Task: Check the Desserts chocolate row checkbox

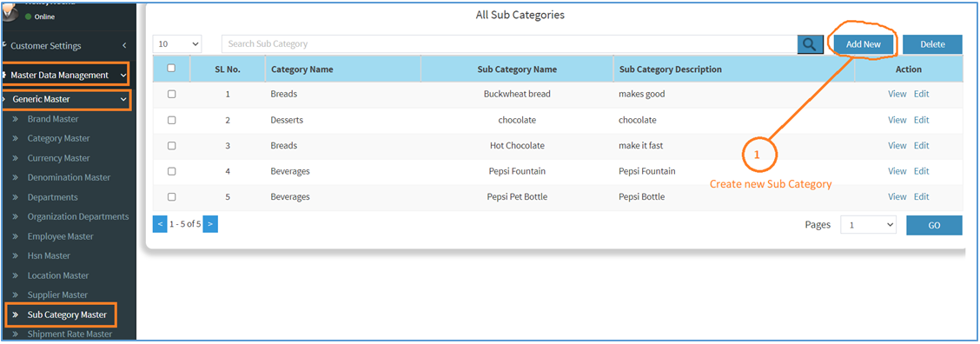Action: pos(171,120)
